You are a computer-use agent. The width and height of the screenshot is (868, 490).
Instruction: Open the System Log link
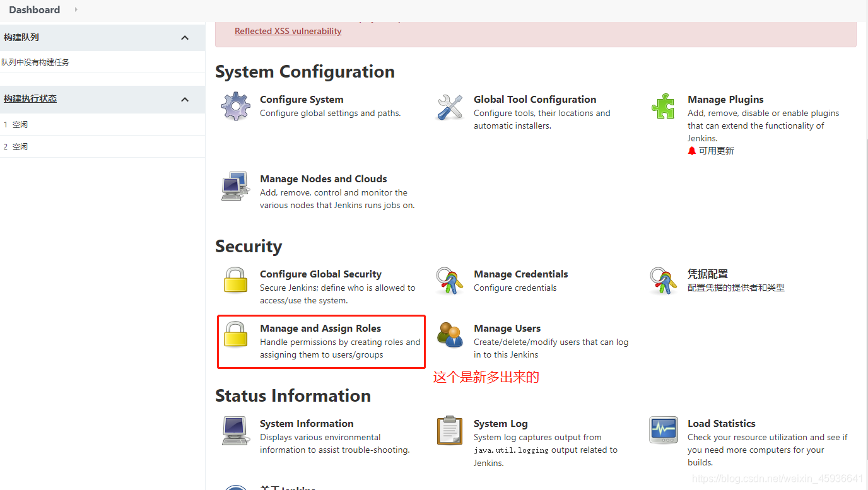tap(501, 423)
